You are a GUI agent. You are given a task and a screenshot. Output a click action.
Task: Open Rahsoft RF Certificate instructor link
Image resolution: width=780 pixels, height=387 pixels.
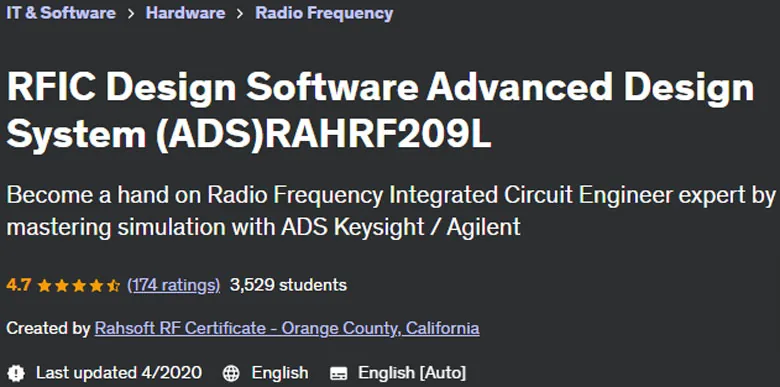(287, 328)
